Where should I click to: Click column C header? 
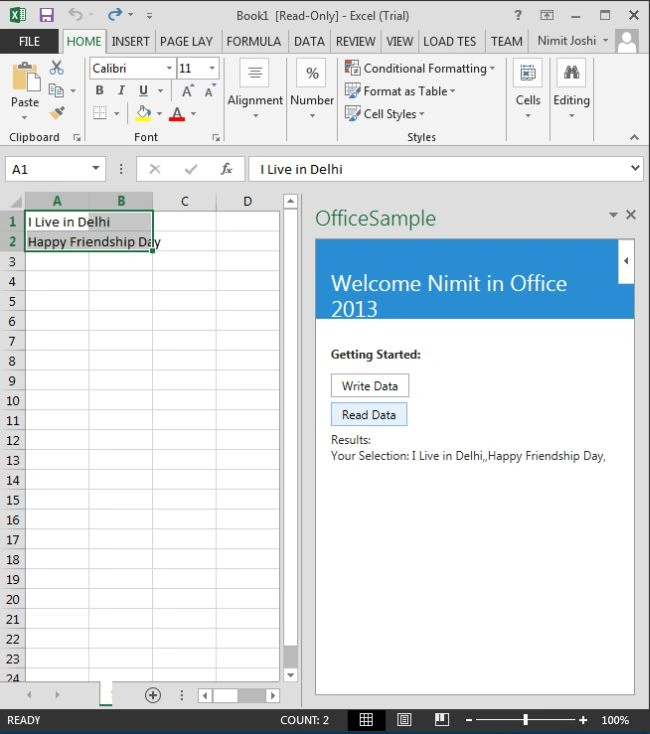click(184, 201)
